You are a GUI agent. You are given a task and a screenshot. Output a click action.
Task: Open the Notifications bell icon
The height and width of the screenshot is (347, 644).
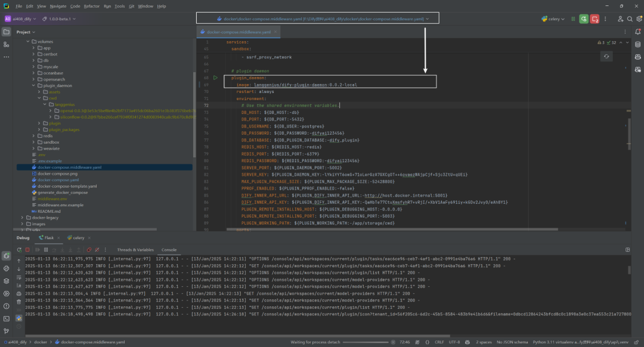(x=638, y=32)
